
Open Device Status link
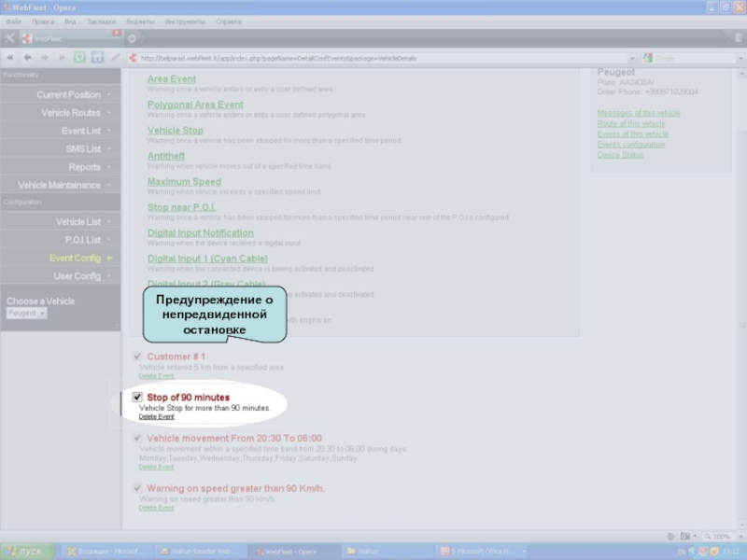[x=621, y=155]
